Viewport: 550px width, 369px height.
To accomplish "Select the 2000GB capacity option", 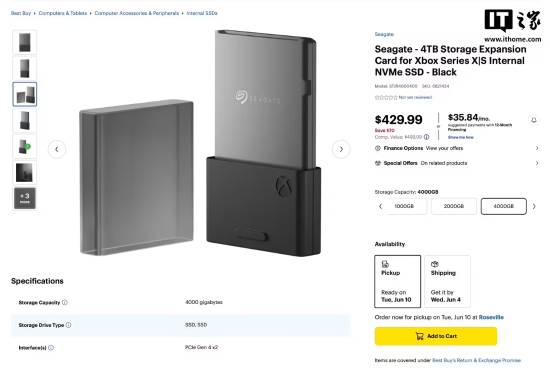I will [x=454, y=206].
